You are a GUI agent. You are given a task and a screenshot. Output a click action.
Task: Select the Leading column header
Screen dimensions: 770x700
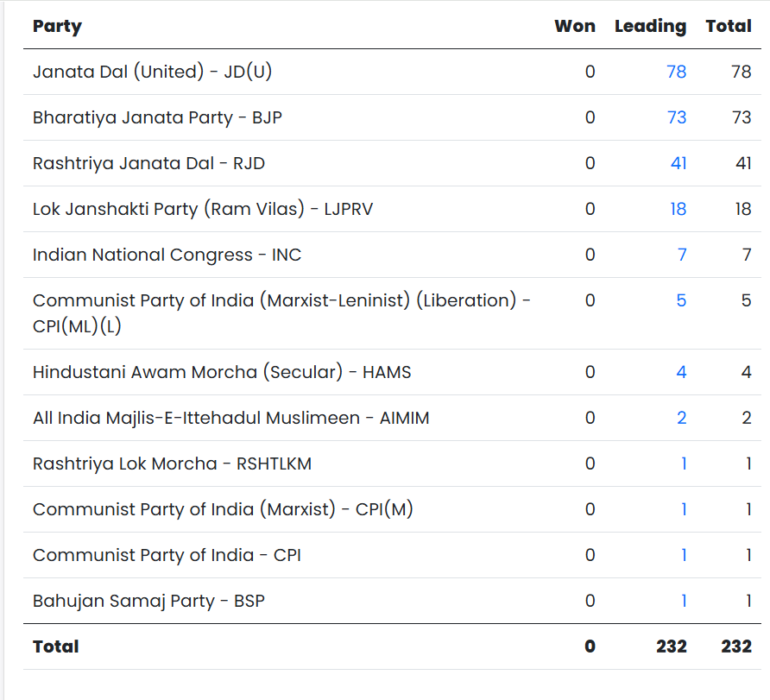point(650,26)
